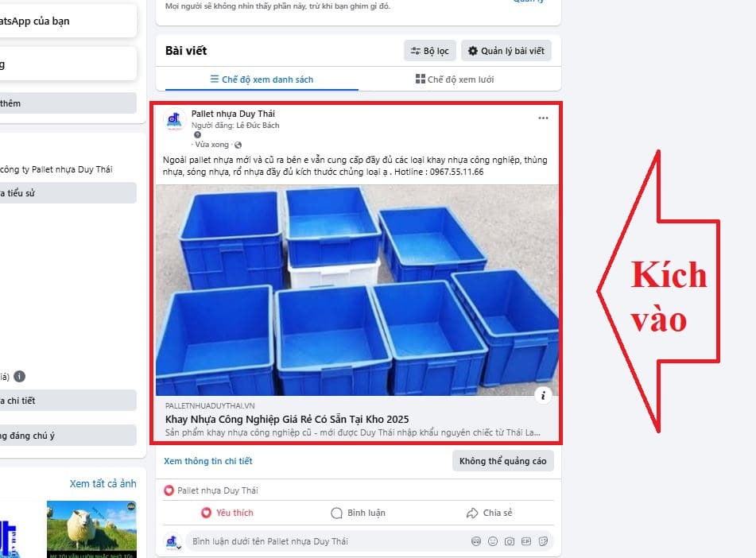Viewport: 756px width, 558px height.
Task: Click the info icon on the link preview image
Action: [543, 396]
